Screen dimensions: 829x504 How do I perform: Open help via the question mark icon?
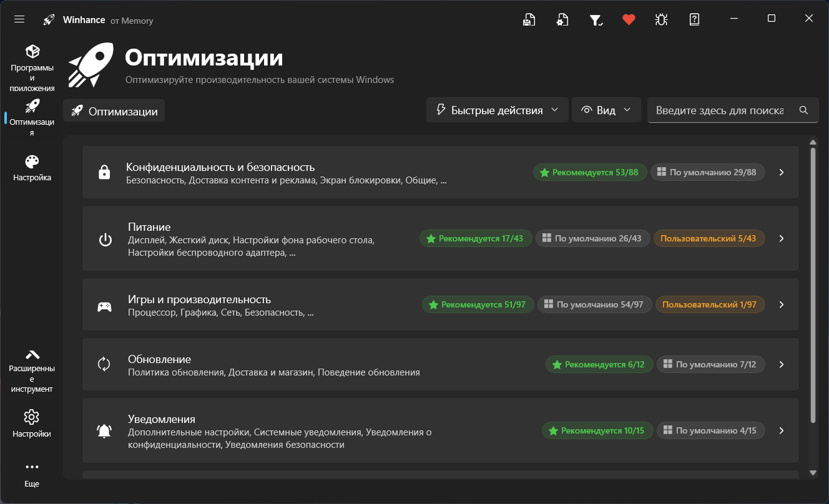[x=694, y=19]
